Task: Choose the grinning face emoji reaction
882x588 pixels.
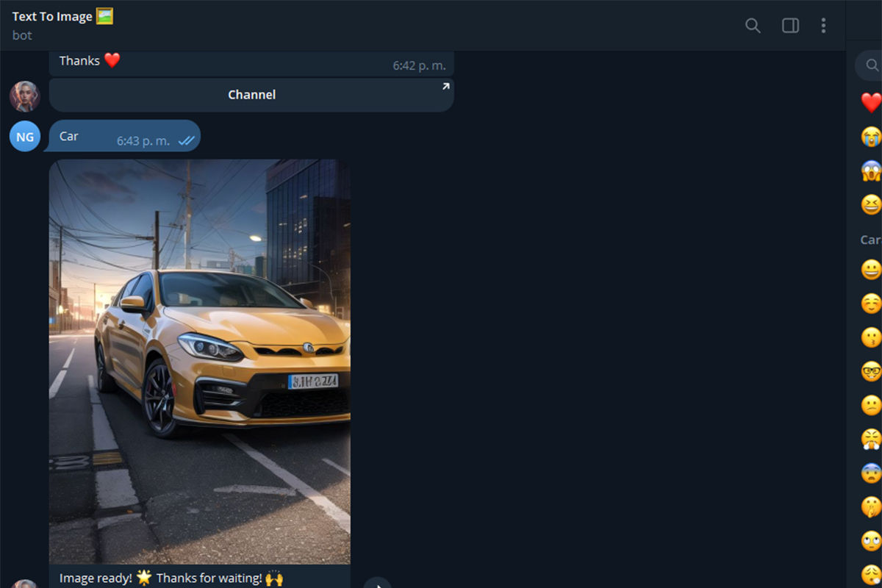Action: (x=870, y=269)
